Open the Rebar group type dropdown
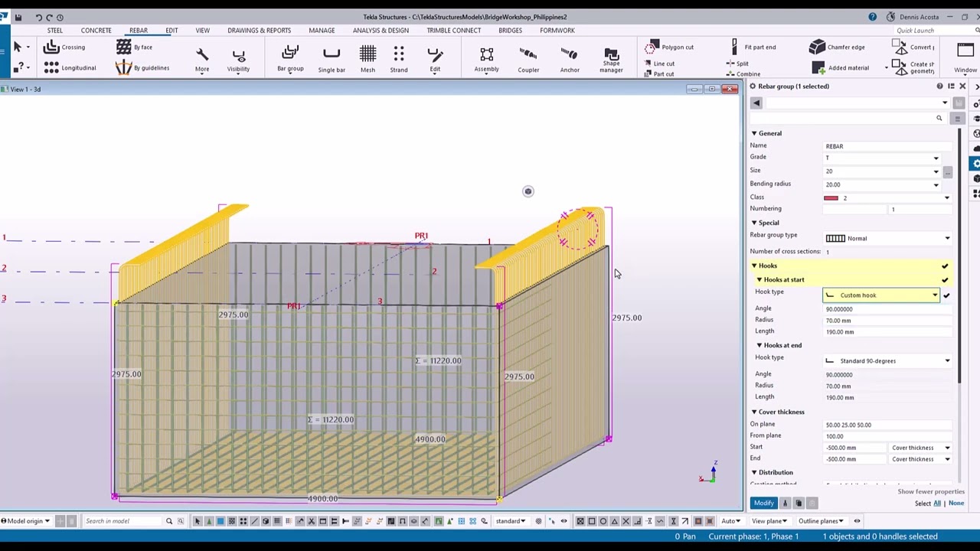980x551 pixels. coord(947,239)
